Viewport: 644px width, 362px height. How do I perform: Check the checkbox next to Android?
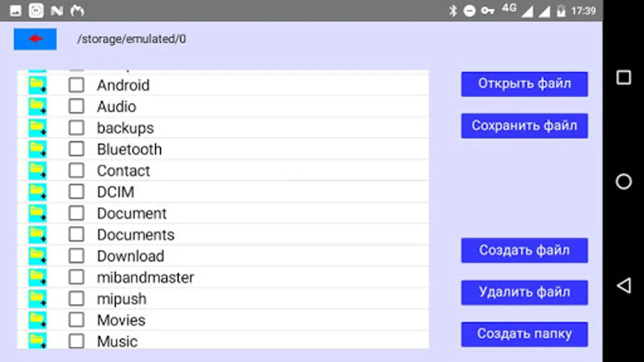click(x=76, y=84)
